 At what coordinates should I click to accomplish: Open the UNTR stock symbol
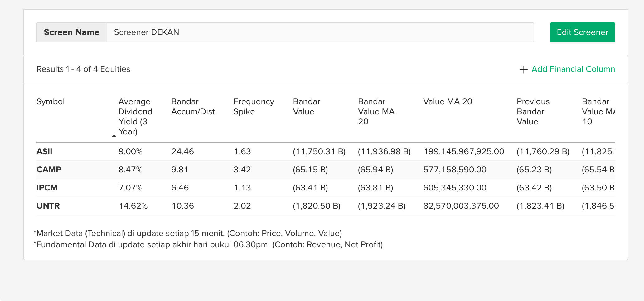(48, 206)
